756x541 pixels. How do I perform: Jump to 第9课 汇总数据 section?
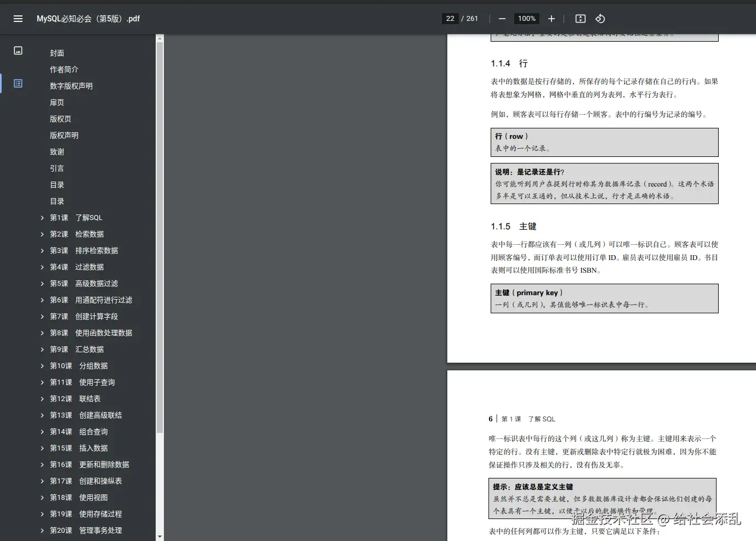pyautogui.click(x=77, y=350)
